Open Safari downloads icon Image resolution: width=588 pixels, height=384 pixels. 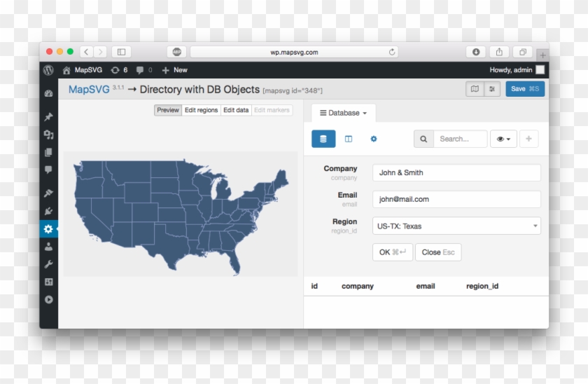[476, 52]
